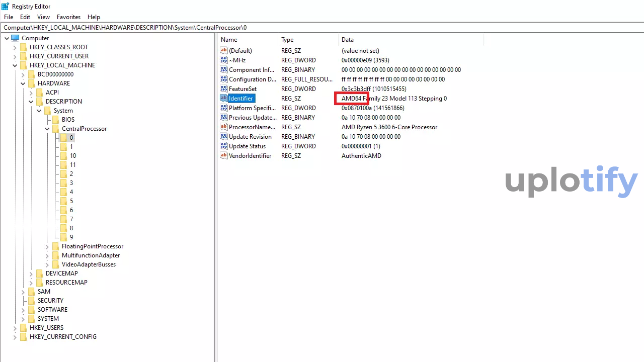Viewport: 644px width, 362px height.
Task: Click the ProcessorNameString string icon
Action: [x=224, y=127]
